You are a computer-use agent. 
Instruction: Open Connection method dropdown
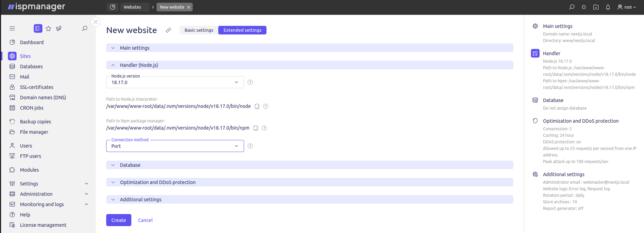point(175,146)
